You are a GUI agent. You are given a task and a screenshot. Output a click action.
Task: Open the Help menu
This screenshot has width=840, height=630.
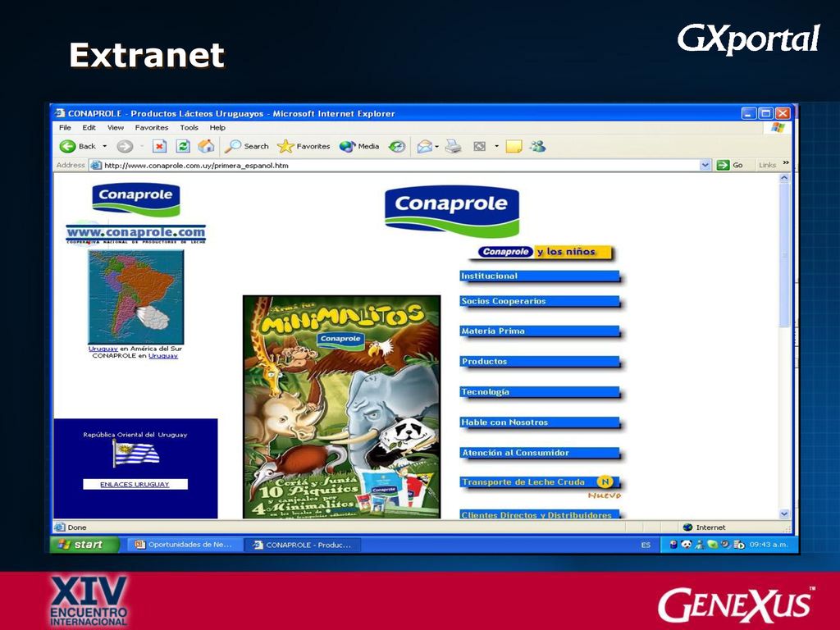point(217,127)
